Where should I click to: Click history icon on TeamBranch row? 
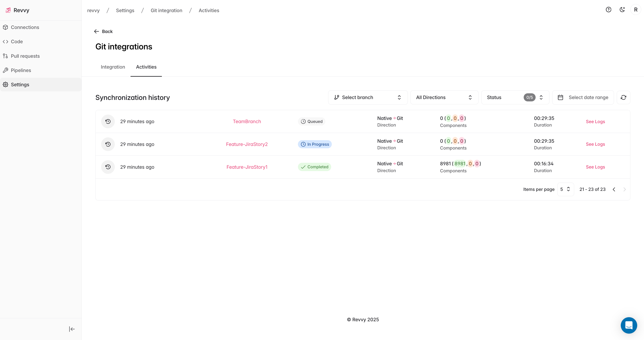click(x=108, y=121)
